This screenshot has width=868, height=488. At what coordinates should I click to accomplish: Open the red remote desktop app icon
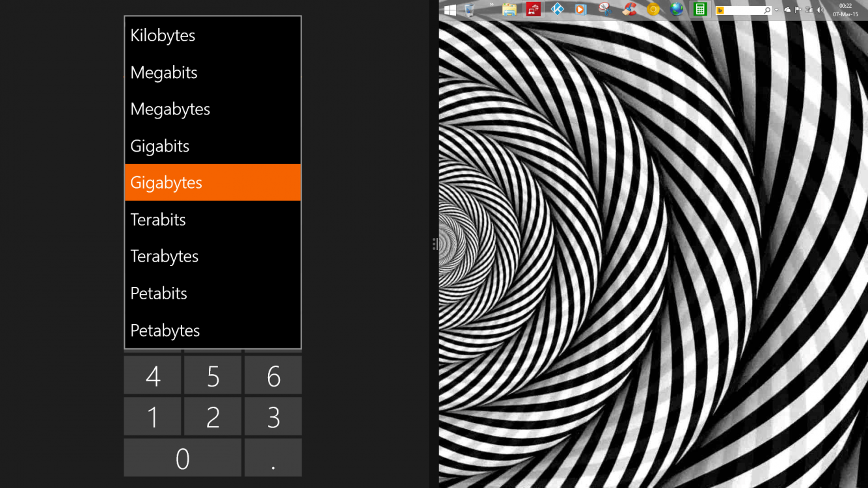(534, 10)
